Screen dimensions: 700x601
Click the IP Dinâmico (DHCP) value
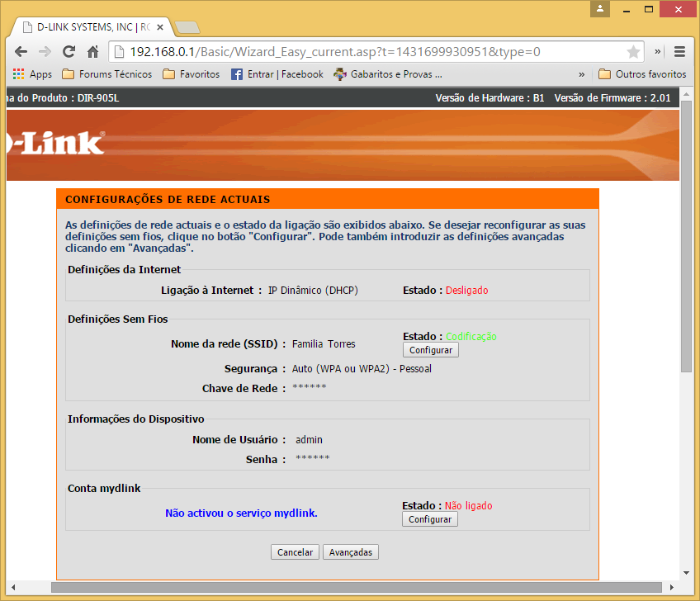coord(313,291)
